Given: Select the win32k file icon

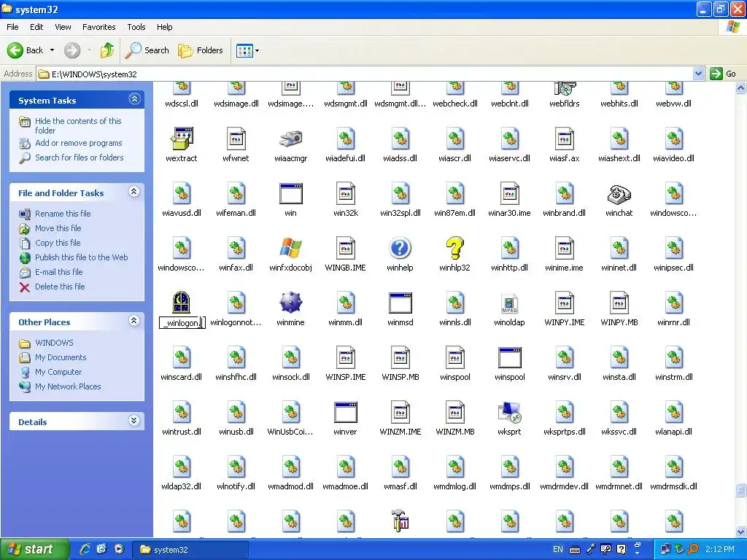Looking at the screenshot, I should pyautogui.click(x=345, y=193).
